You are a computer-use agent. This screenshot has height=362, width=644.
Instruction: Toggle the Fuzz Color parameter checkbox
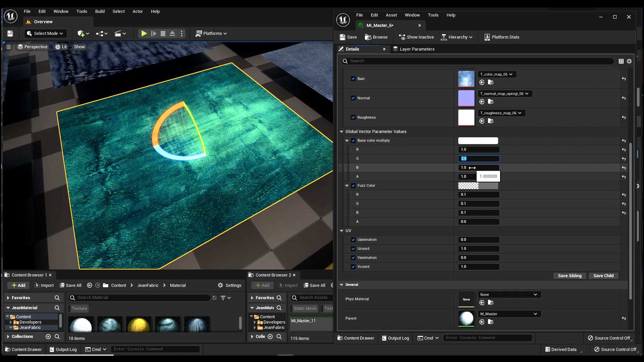click(353, 185)
